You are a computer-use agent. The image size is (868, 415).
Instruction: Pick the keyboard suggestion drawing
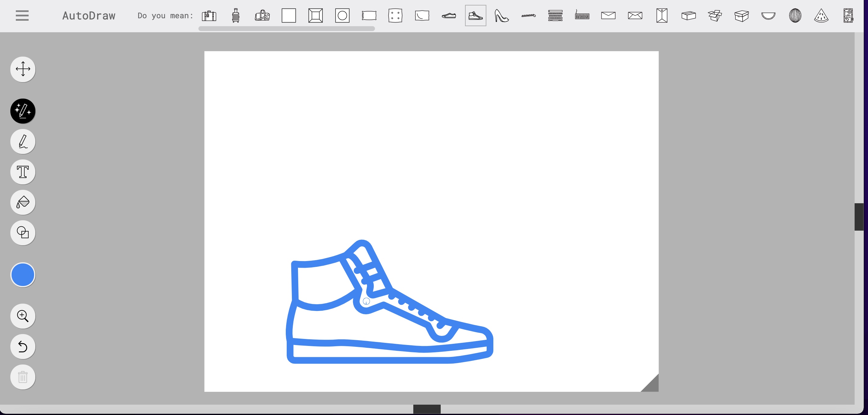[x=582, y=16]
